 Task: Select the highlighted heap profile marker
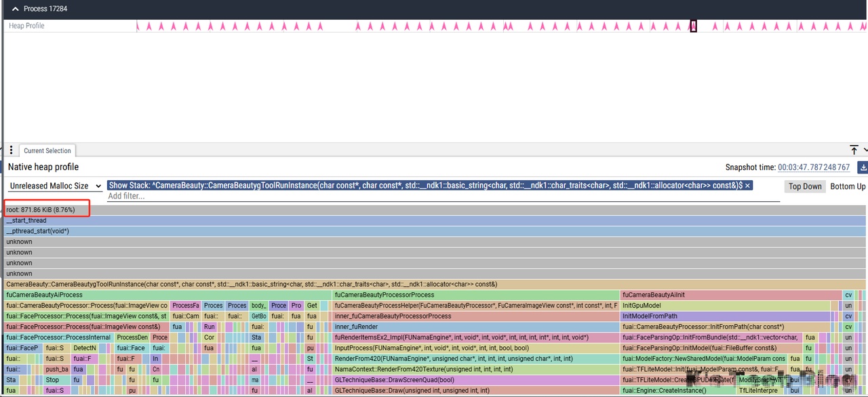[x=693, y=26]
